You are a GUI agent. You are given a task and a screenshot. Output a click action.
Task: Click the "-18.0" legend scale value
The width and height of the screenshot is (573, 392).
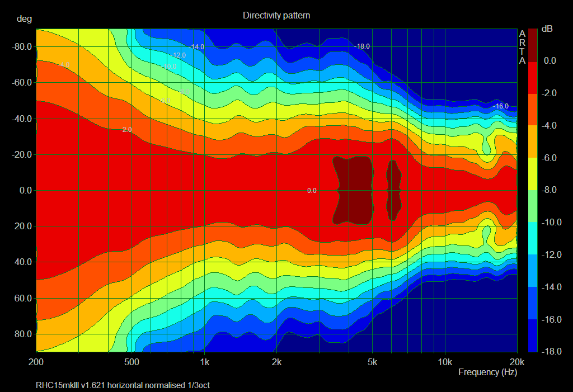(551, 351)
